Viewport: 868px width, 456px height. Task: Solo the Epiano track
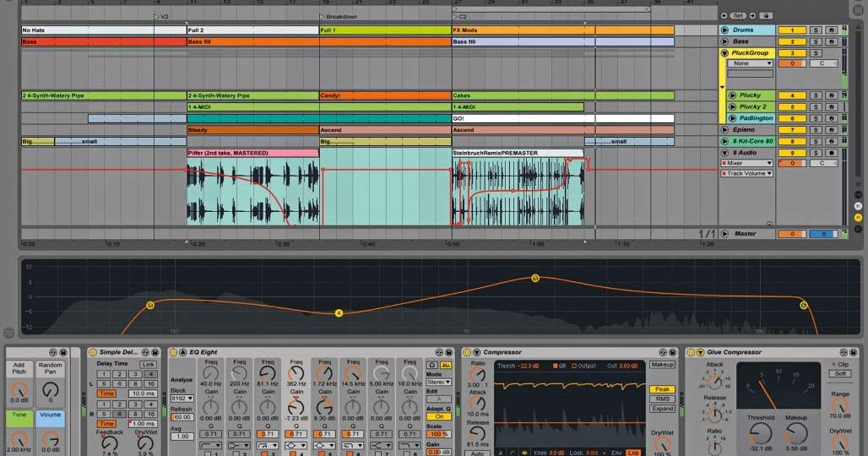[816, 129]
